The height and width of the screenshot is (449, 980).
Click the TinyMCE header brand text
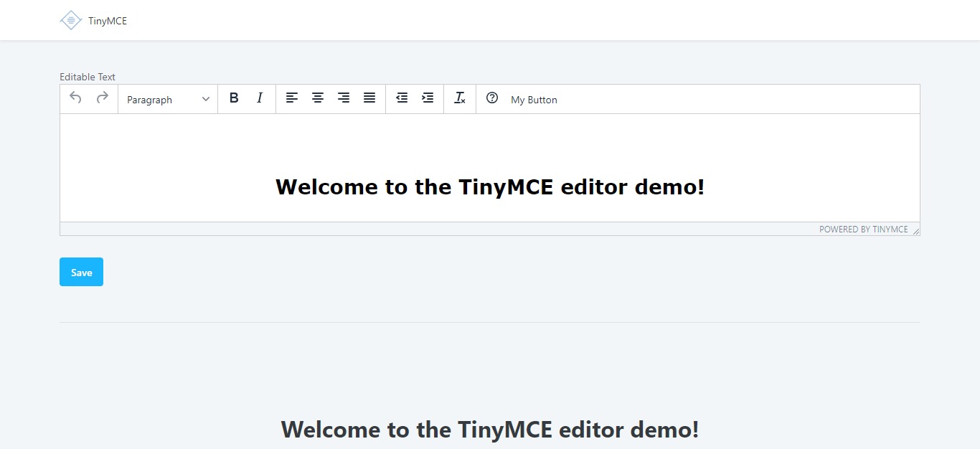click(108, 21)
